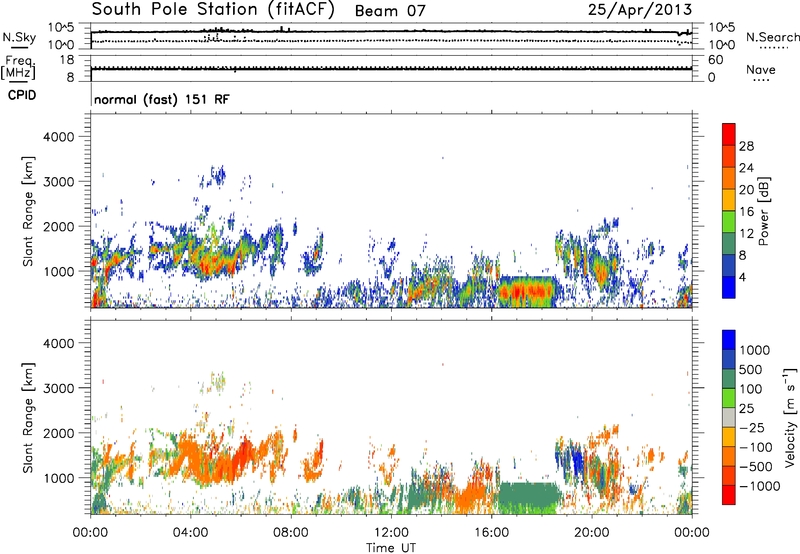Click the red top of the power colorbar
The image size is (800, 554).
pos(729,134)
